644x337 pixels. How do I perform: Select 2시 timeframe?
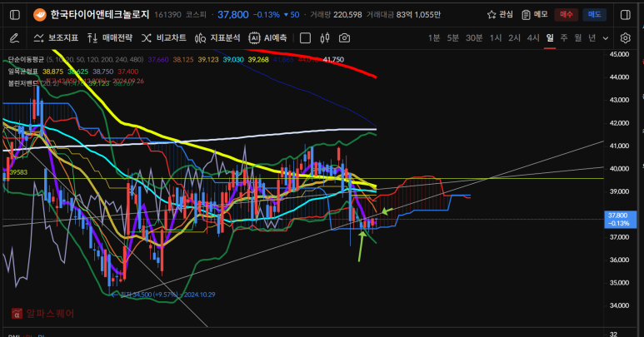click(514, 38)
